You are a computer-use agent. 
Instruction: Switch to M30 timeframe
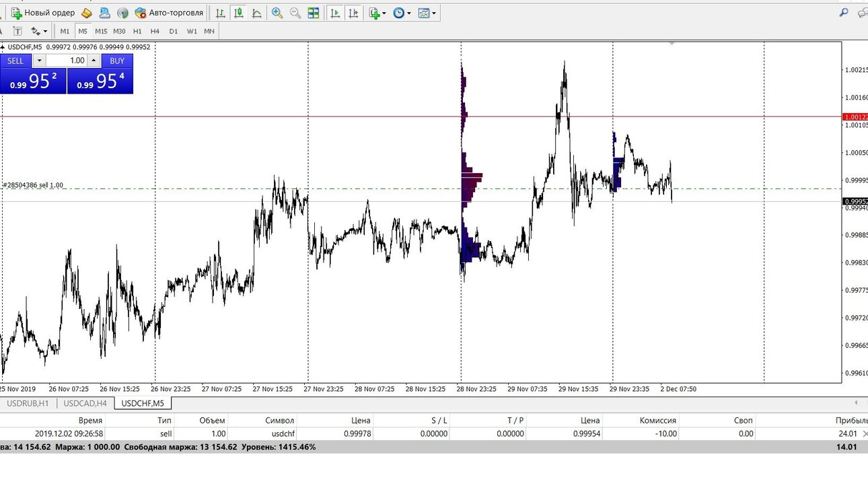pyautogui.click(x=119, y=31)
